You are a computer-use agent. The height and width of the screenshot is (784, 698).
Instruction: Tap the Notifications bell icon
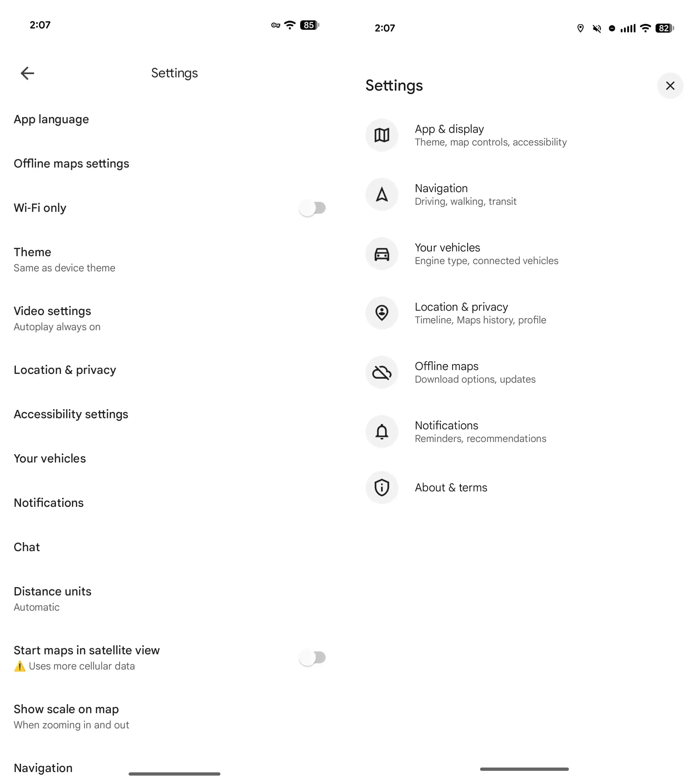382,431
